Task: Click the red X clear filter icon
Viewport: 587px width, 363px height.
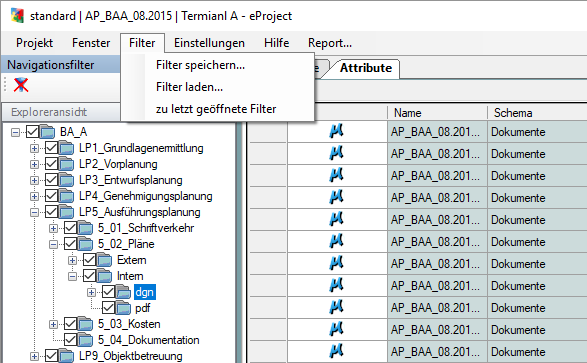Action: coord(21,85)
